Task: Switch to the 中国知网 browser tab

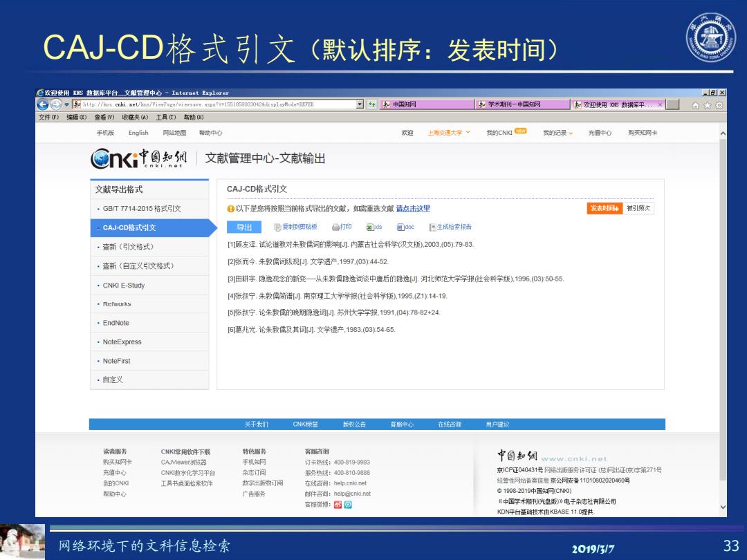Action: click(427, 104)
